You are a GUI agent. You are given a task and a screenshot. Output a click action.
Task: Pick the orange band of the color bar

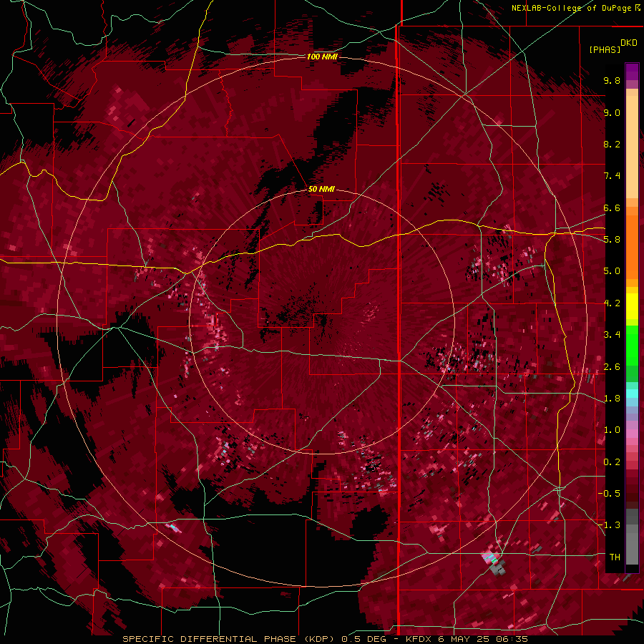tap(632, 246)
